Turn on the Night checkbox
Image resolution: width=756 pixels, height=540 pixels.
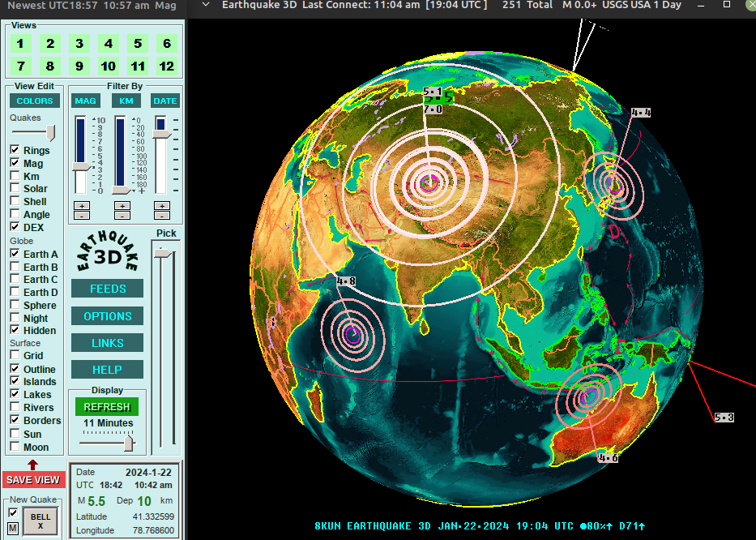click(x=15, y=318)
